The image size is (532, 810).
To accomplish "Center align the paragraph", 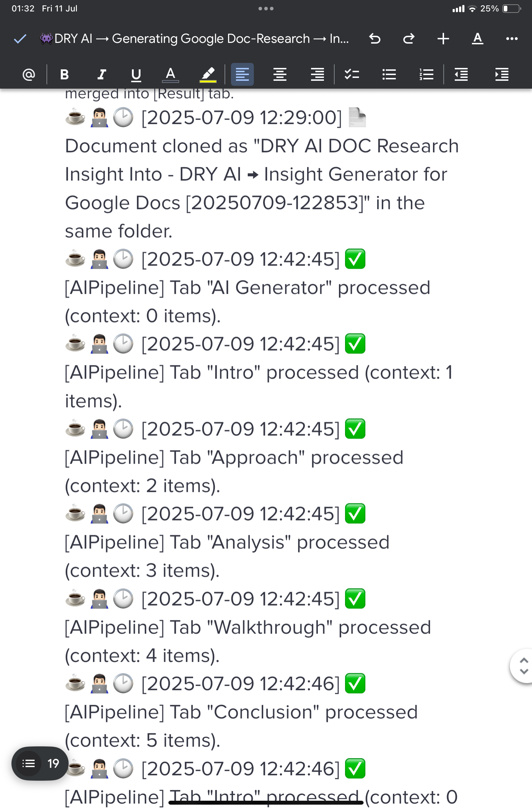I will (280, 74).
